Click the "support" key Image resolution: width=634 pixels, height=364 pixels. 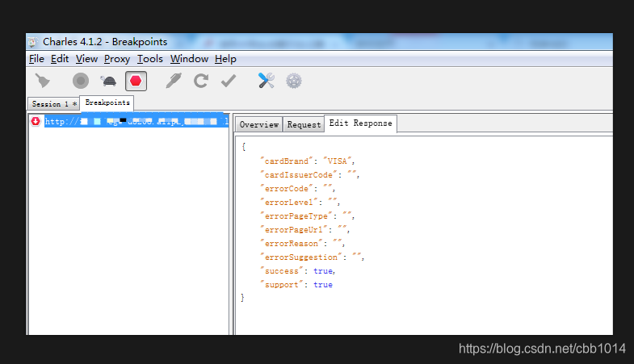[282, 285]
